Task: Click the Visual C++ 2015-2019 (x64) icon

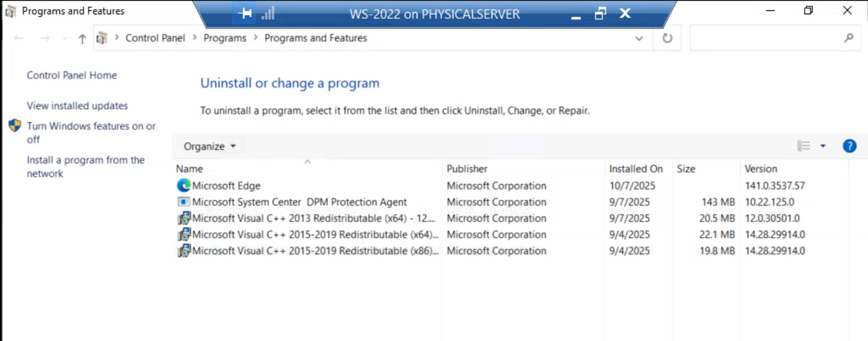Action: pyautogui.click(x=183, y=234)
